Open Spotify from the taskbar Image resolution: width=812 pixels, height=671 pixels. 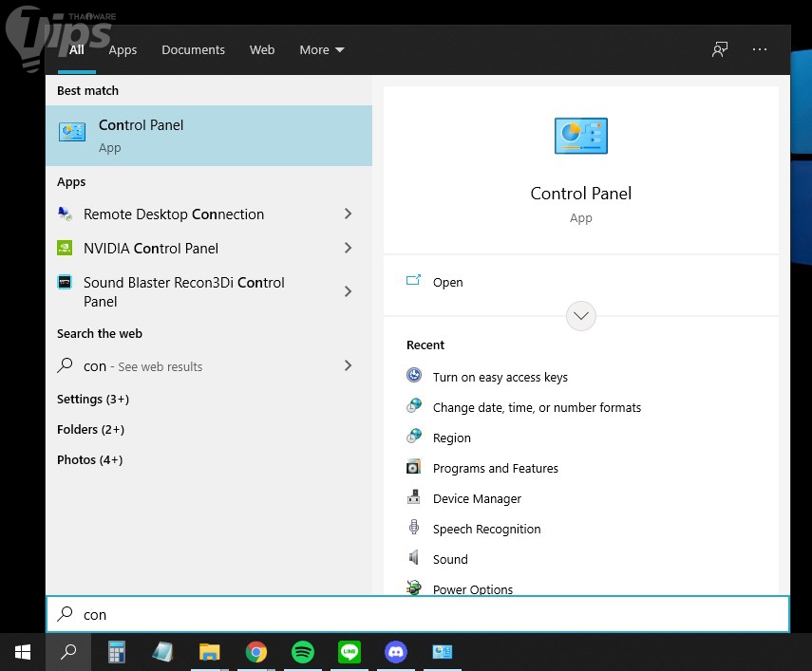coord(302,652)
